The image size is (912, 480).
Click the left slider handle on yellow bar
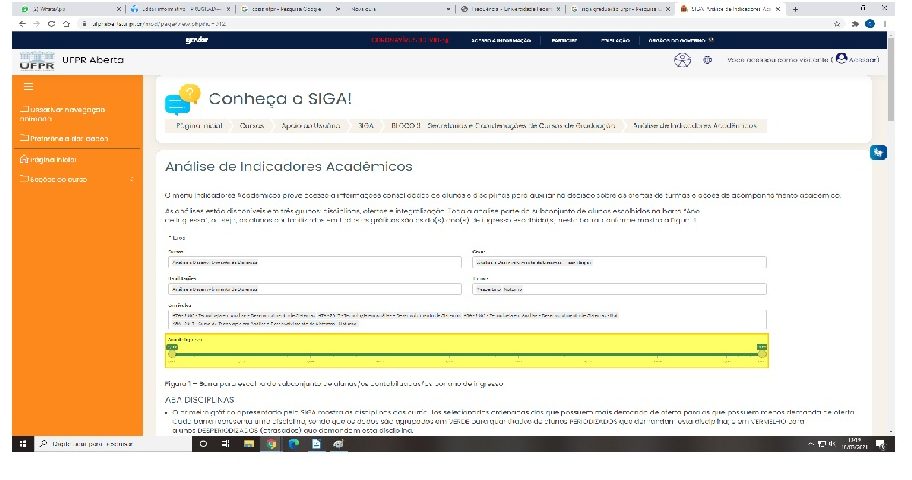tap(172, 353)
